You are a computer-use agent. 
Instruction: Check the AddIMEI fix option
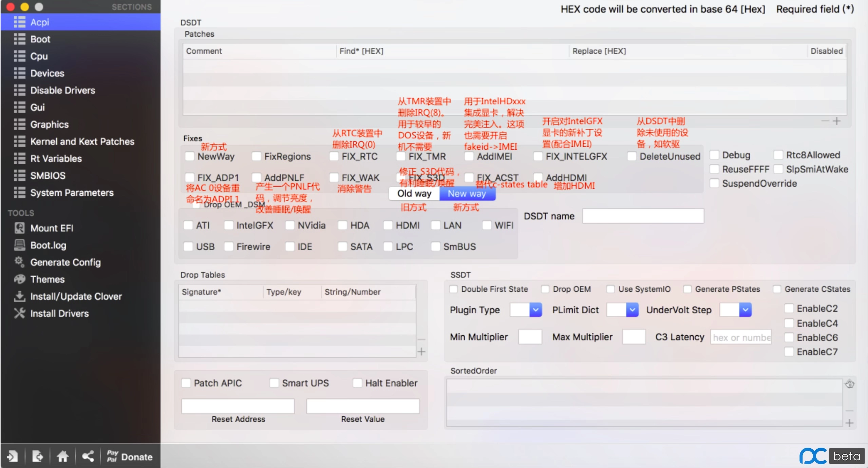469,156
